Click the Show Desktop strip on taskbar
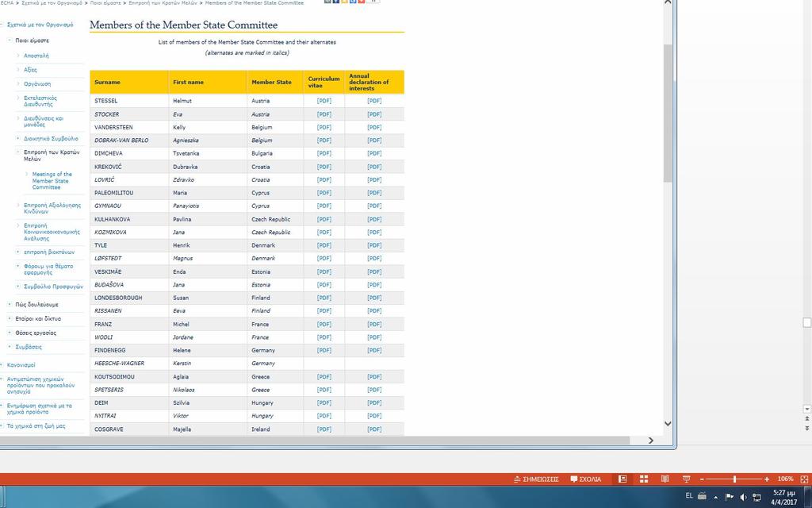Viewport: 812px width, 508px height. pos(808,497)
